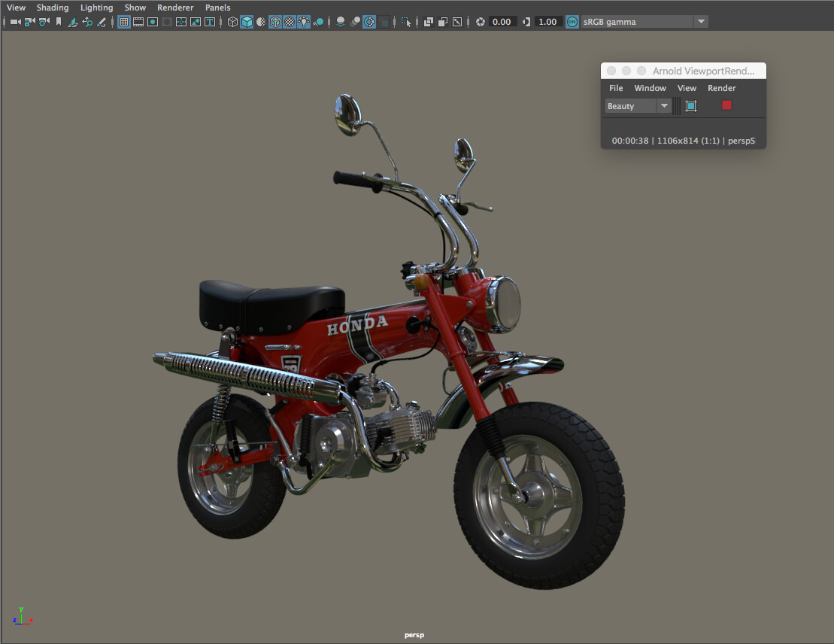Screen dimensions: 834x644
Task: Enable the film gate display
Action: 138,21
